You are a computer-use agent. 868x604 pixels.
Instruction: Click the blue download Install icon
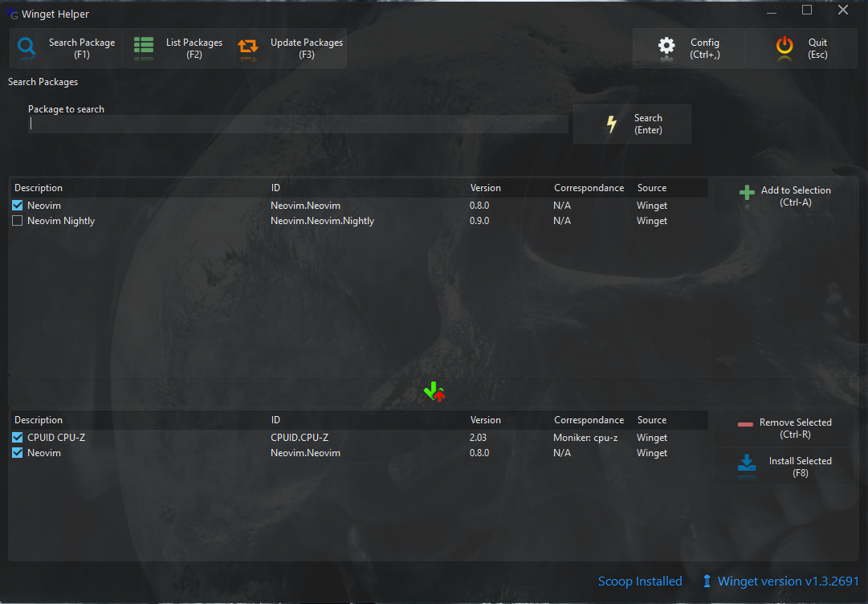click(x=747, y=464)
